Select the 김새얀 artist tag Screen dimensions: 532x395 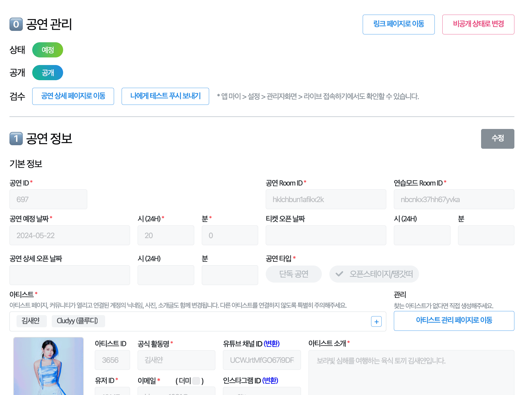pos(31,321)
